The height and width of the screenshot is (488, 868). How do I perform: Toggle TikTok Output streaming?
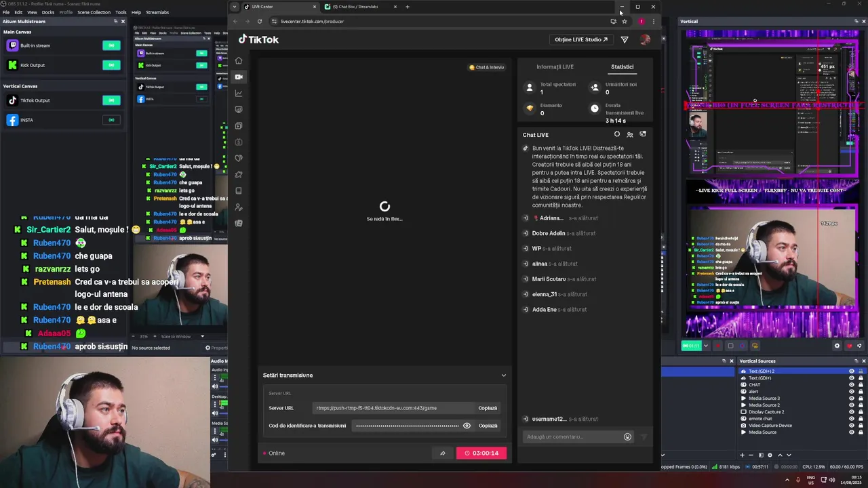(x=111, y=100)
